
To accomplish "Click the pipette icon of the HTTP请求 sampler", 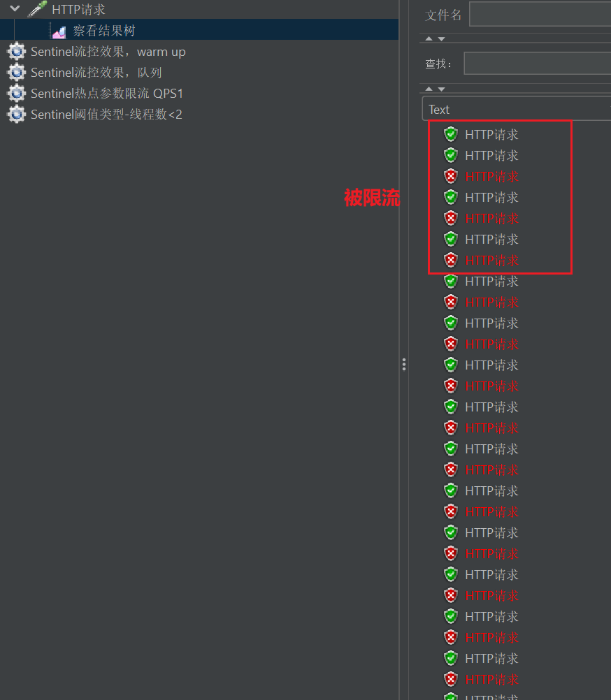I will click(x=37, y=9).
